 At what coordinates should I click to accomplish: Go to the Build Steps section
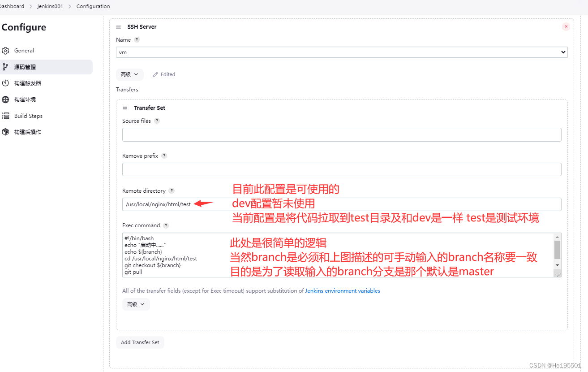(28, 116)
